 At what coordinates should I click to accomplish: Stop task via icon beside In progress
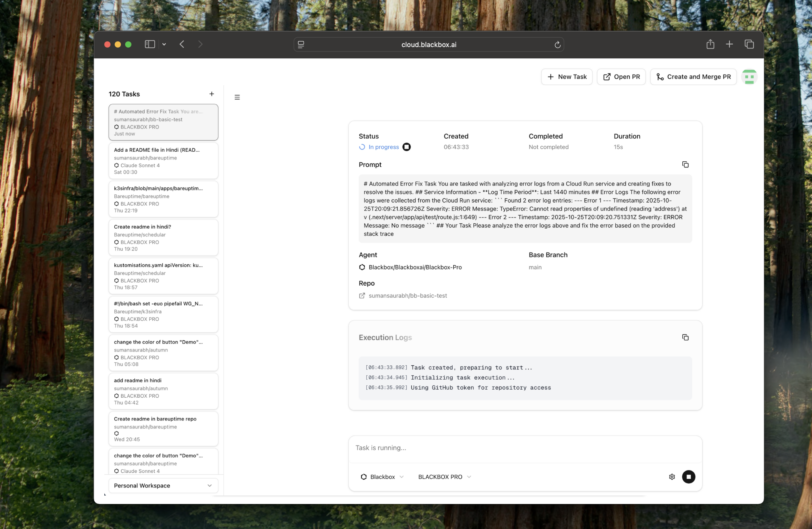point(406,147)
